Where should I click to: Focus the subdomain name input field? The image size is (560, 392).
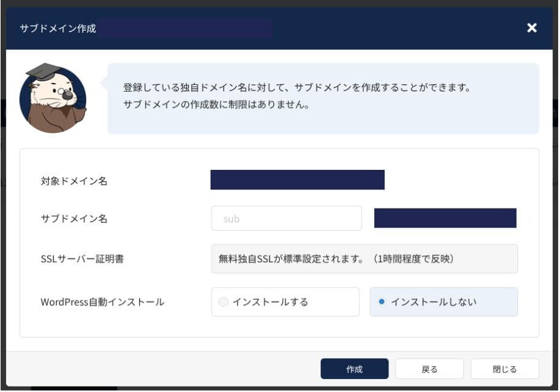click(x=286, y=218)
